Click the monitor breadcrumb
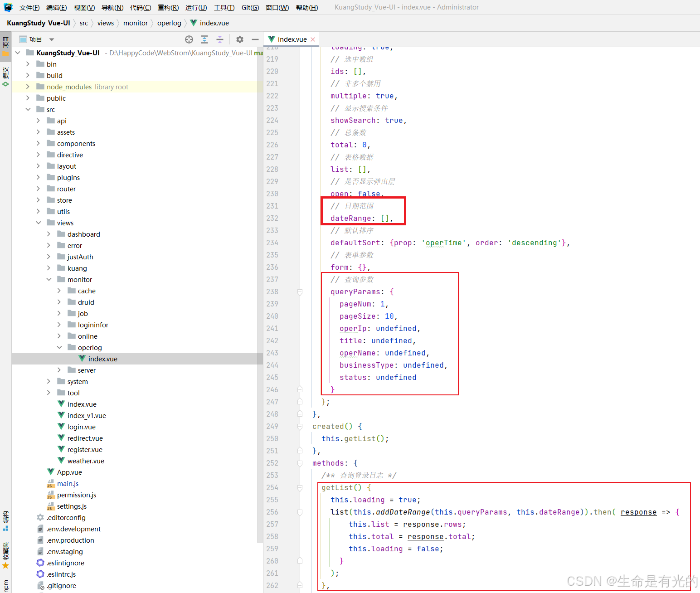700x593 pixels. 136,23
